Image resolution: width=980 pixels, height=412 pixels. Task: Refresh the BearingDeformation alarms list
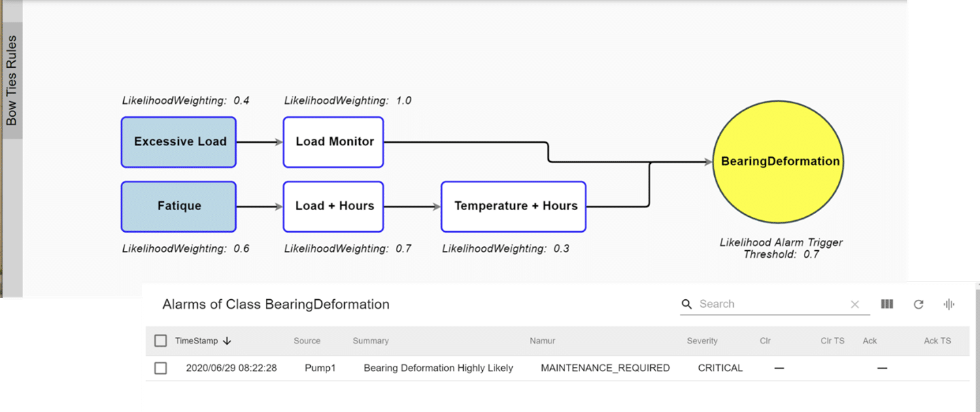(918, 305)
